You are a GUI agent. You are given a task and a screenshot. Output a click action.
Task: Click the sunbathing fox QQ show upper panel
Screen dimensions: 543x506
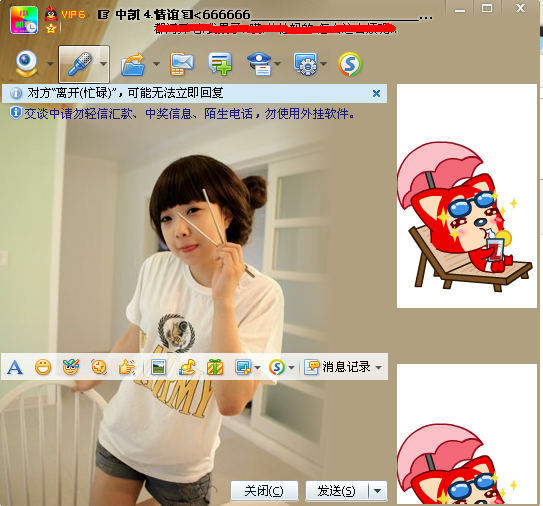click(466, 196)
